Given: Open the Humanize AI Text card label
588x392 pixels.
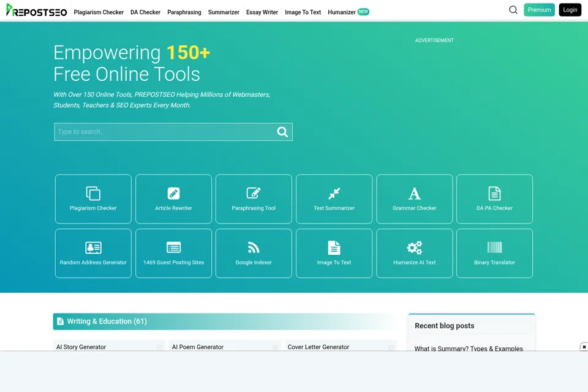Looking at the screenshot, I should (415, 262).
